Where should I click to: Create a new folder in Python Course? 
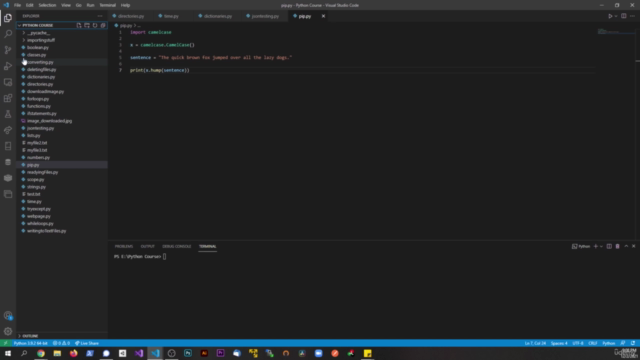coord(87,25)
